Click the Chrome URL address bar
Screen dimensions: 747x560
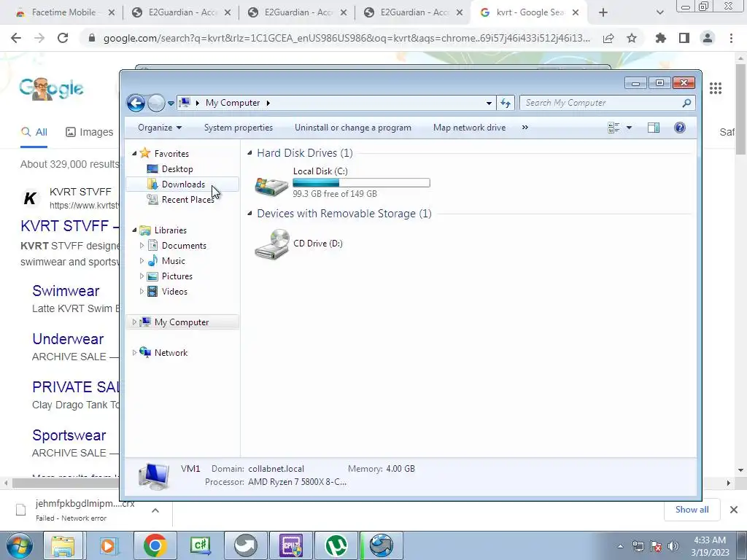click(347, 38)
